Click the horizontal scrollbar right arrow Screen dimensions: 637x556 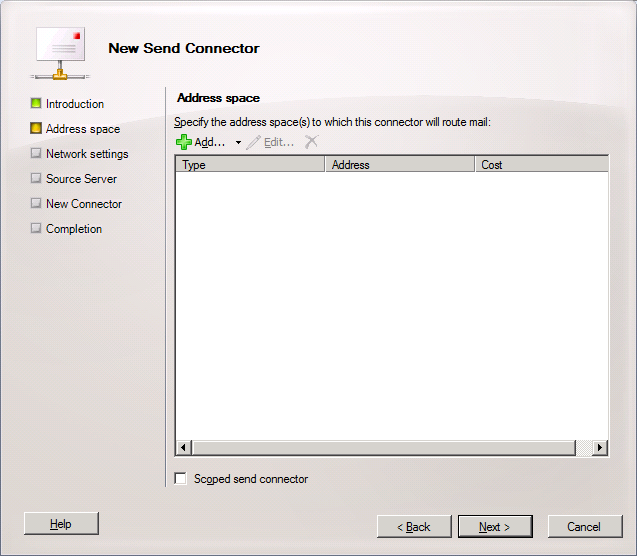click(x=600, y=448)
